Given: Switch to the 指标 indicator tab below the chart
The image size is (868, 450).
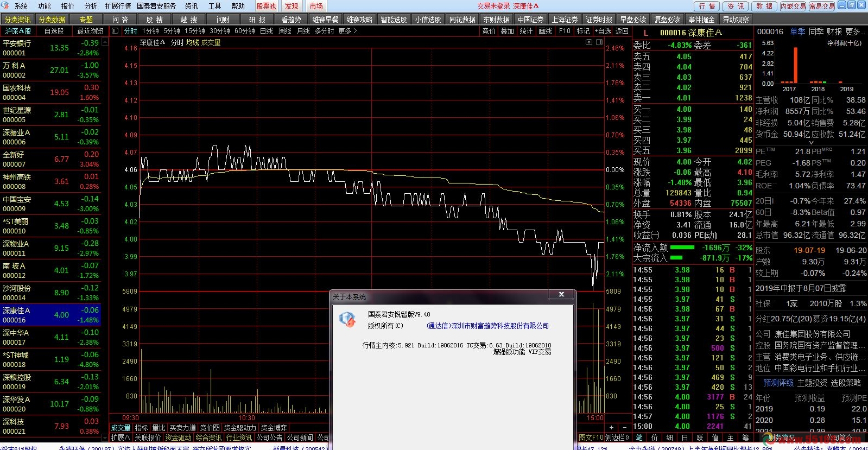Looking at the screenshot, I should (x=141, y=428).
